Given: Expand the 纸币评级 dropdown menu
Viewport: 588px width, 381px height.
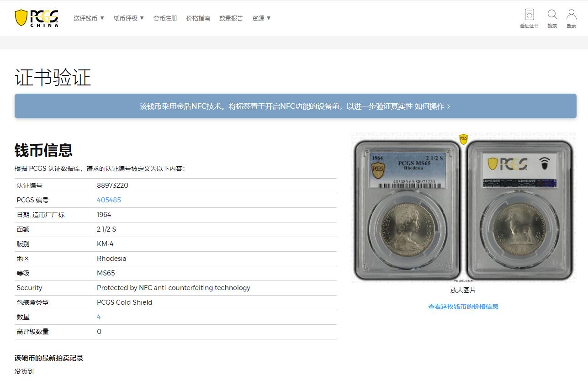Looking at the screenshot, I should click(x=129, y=18).
